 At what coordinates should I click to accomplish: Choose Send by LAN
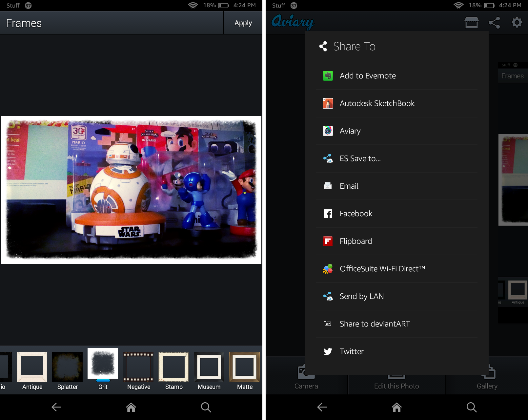tap(397, 296)
